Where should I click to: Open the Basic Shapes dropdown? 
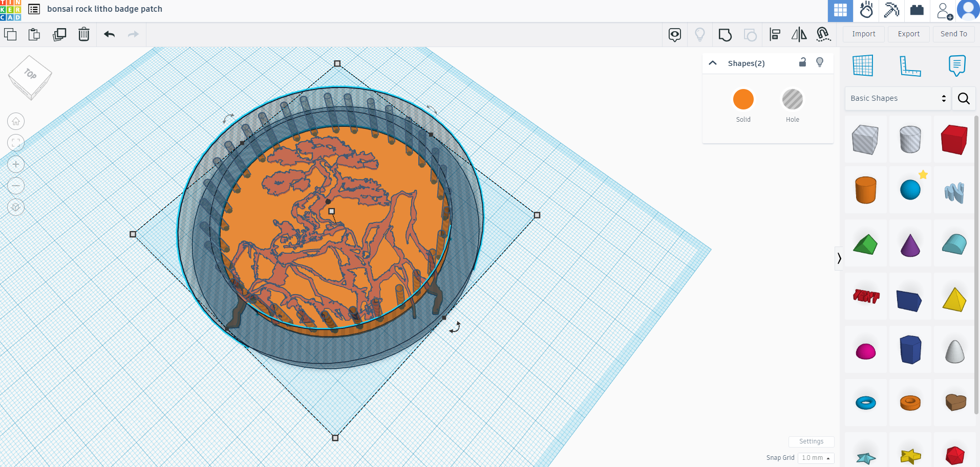[896, 98]
